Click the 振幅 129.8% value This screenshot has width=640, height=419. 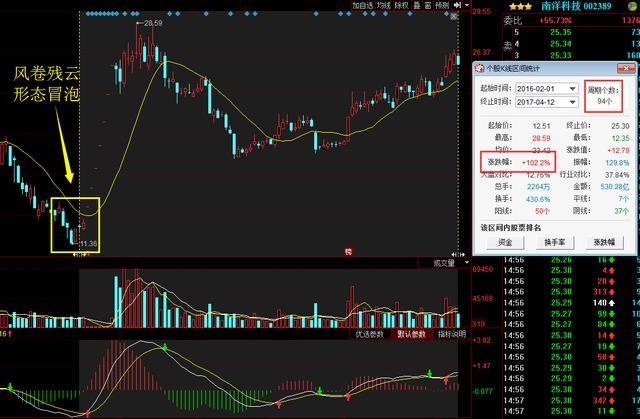pyautogui.click(x=617, y=162)
